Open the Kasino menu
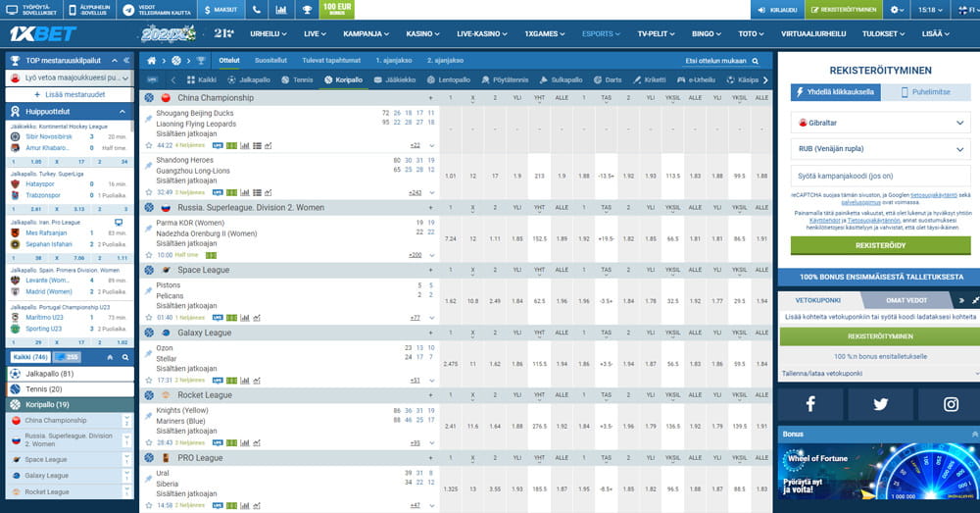Screen dimensions: 980x513 click(422, 33)
